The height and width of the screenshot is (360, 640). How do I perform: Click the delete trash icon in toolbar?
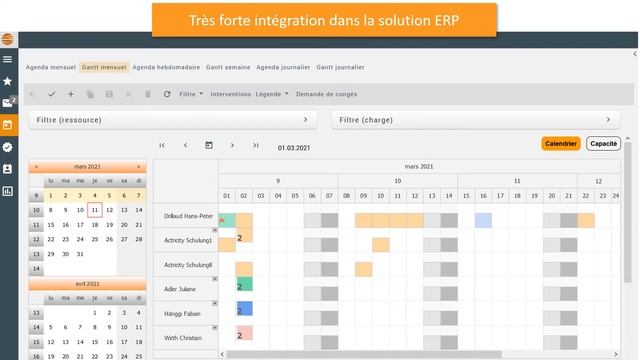coord(148,94)
